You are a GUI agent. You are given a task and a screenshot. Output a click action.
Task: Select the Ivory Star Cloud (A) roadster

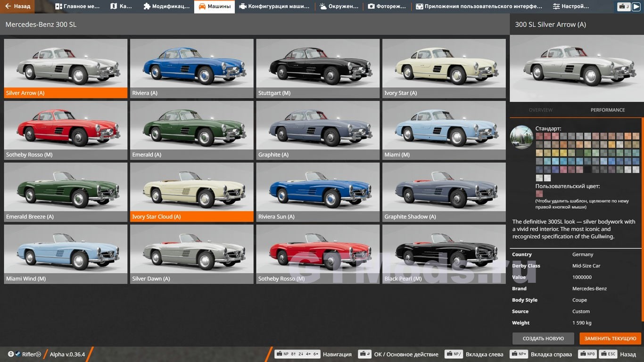(192, 192)
